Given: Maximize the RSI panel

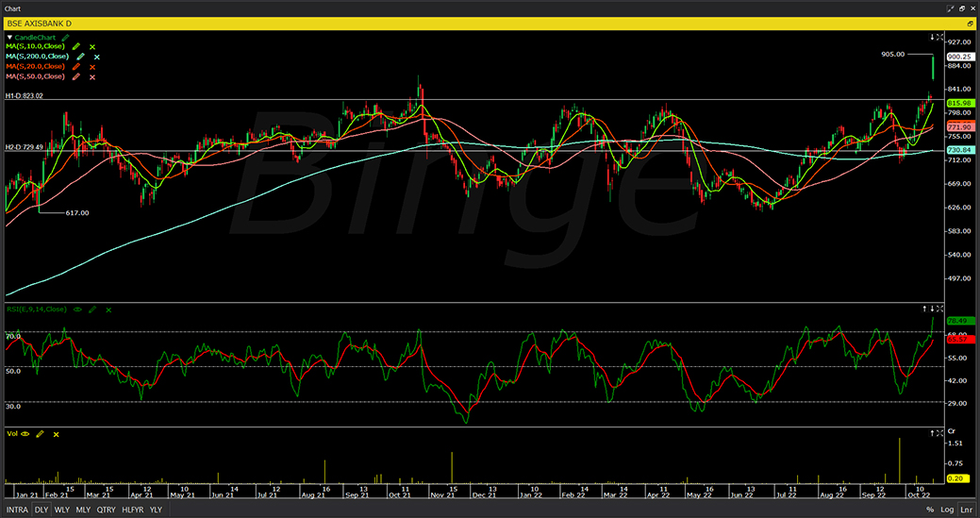Looking at the screenshot, I should [940, 309].
